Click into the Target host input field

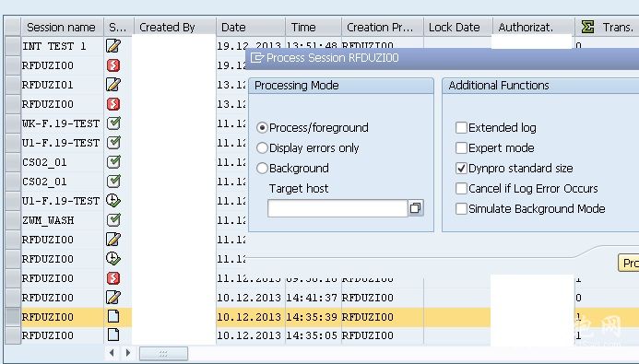click(x=337, y=208)
